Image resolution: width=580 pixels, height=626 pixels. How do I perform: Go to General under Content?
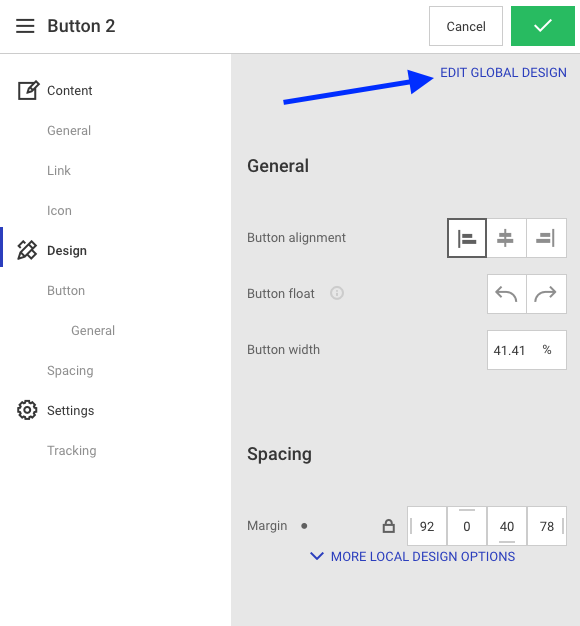point(69,131)
